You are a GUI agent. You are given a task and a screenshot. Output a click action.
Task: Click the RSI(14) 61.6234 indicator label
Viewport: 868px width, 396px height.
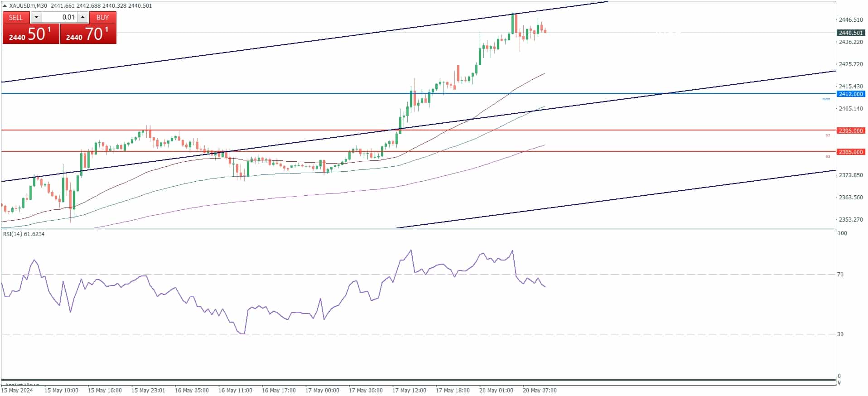click(24, 234)
